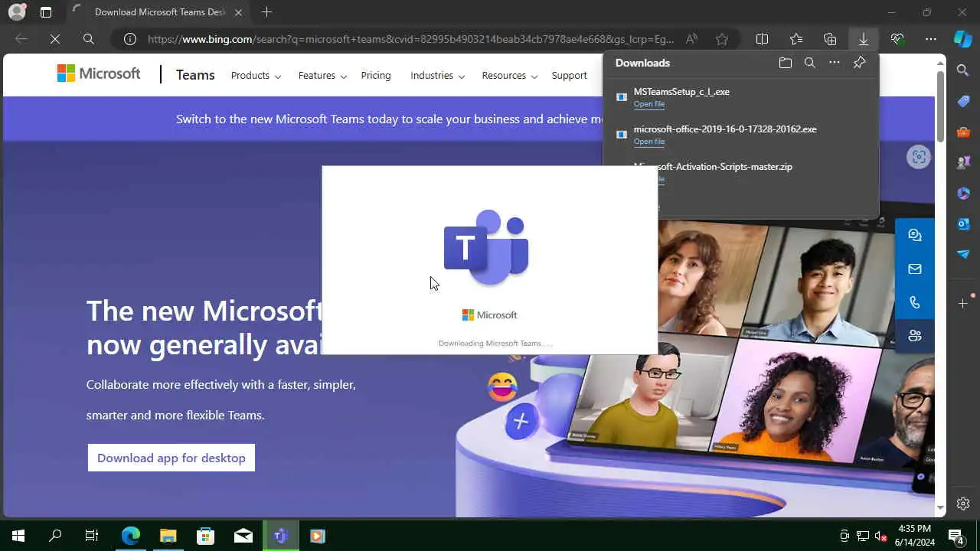Open file link under MSTeamsSetup_c_l_.exe
This screenshot has width=980, height=551.
point(649,104)
